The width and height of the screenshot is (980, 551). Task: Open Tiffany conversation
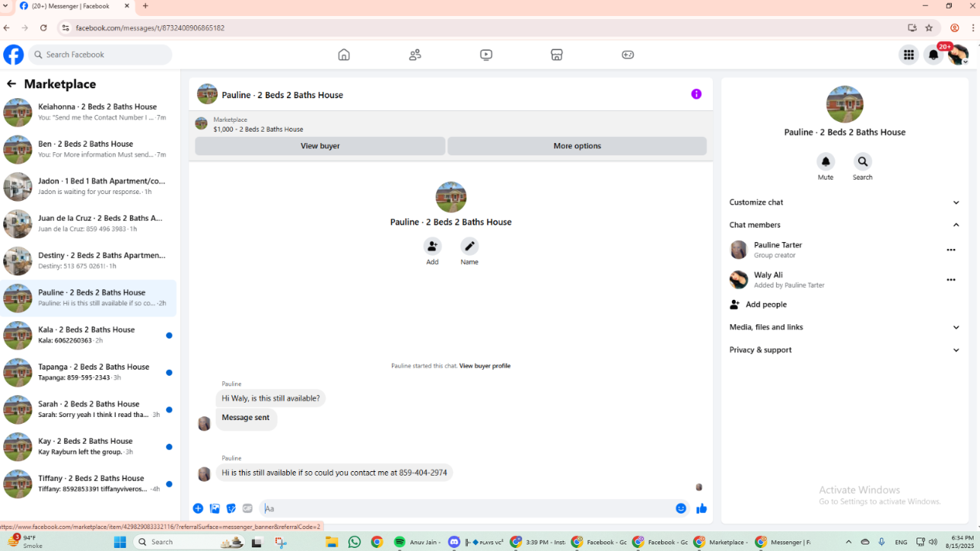[x=88, y=484]
